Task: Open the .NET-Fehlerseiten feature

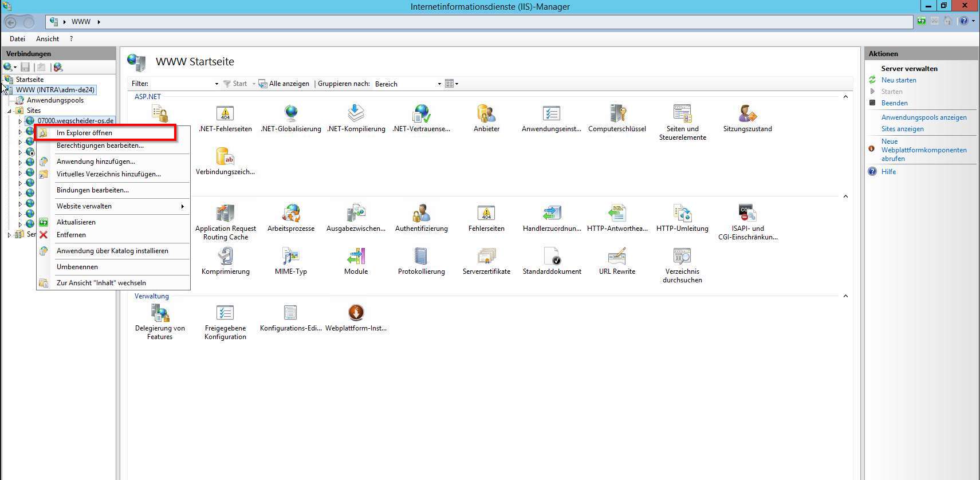Action: [x=225, y=119]
